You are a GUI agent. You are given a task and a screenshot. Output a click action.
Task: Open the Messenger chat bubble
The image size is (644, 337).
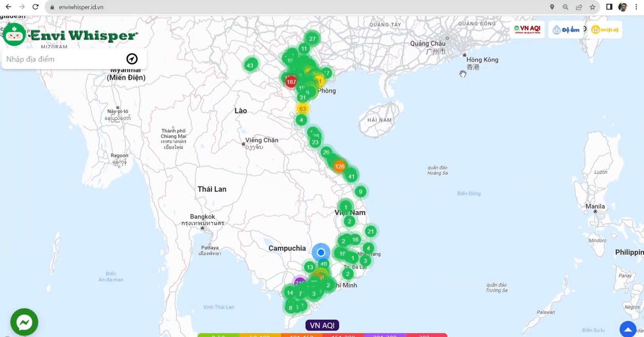click(x=24, y=322)
